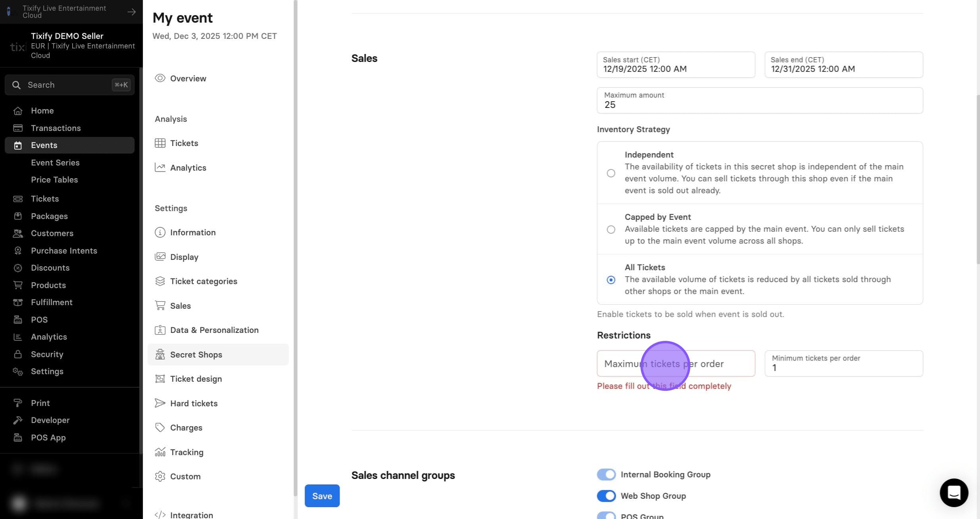Viewport: 980px width, 519px height.
Task: Click the blue Save button
Action: click(322, 496)
